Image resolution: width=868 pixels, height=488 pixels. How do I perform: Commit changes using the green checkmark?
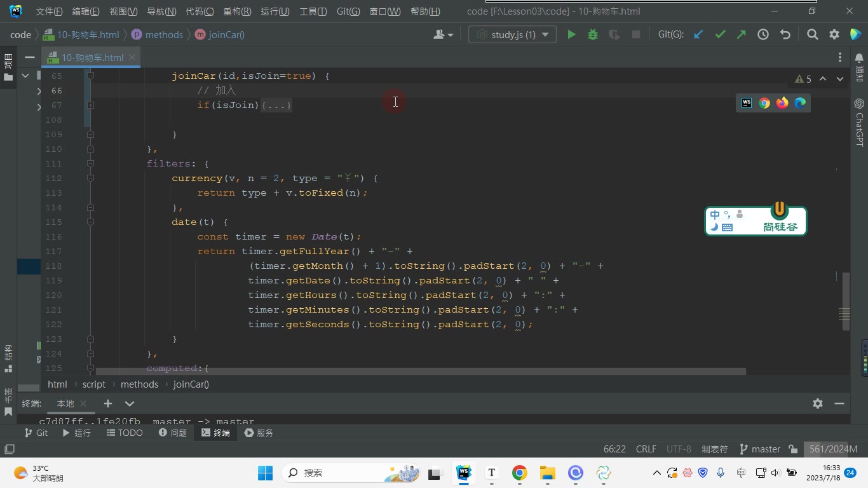(x=720, y=35)
